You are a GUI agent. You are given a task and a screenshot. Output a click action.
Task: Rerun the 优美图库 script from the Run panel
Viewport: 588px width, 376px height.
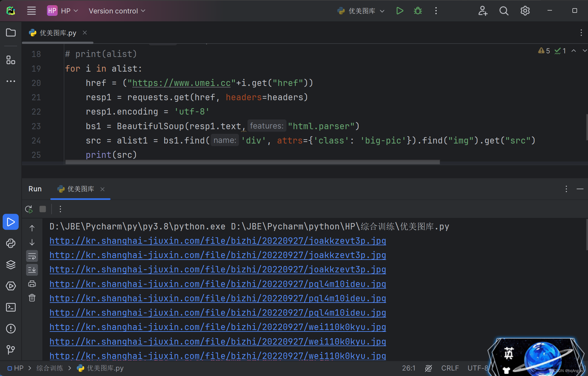29,209
